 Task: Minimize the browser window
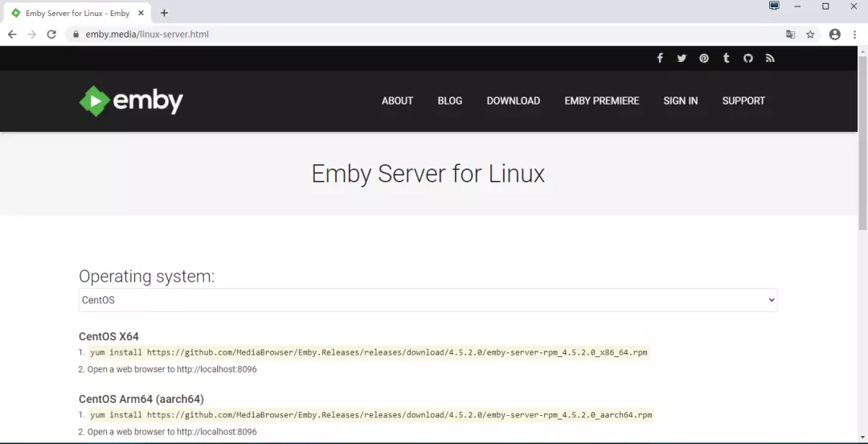(797, 6)
